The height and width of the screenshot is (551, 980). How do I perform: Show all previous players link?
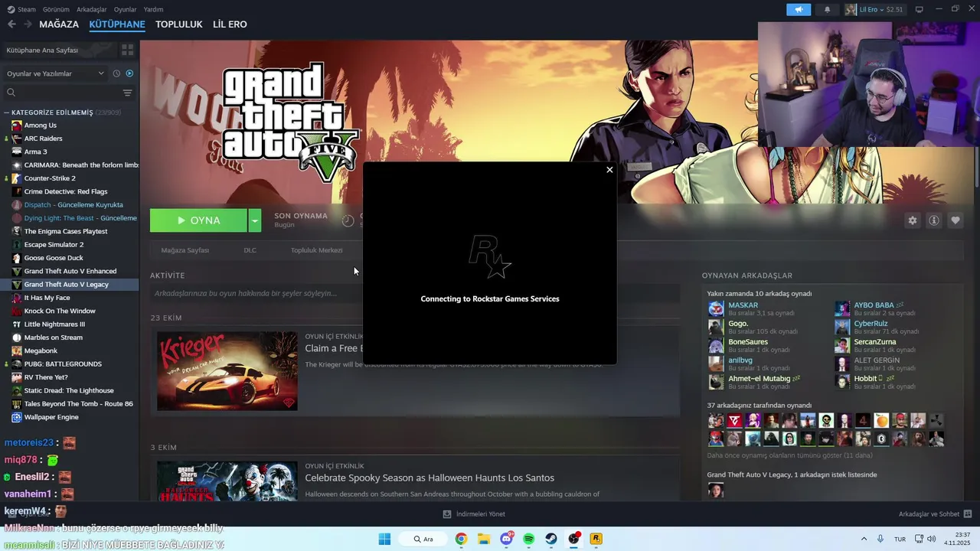pos(789,455)
